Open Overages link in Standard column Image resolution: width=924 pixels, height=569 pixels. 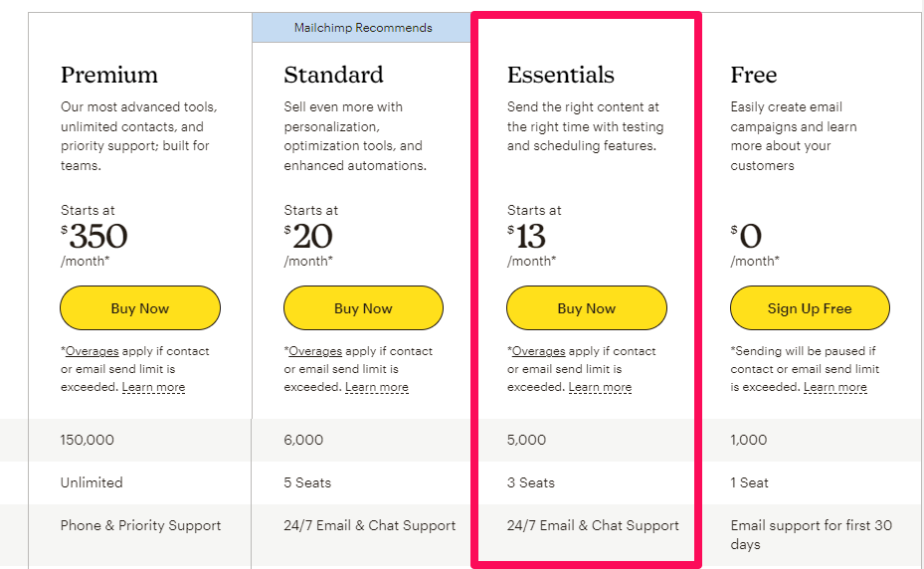point(315,351)
